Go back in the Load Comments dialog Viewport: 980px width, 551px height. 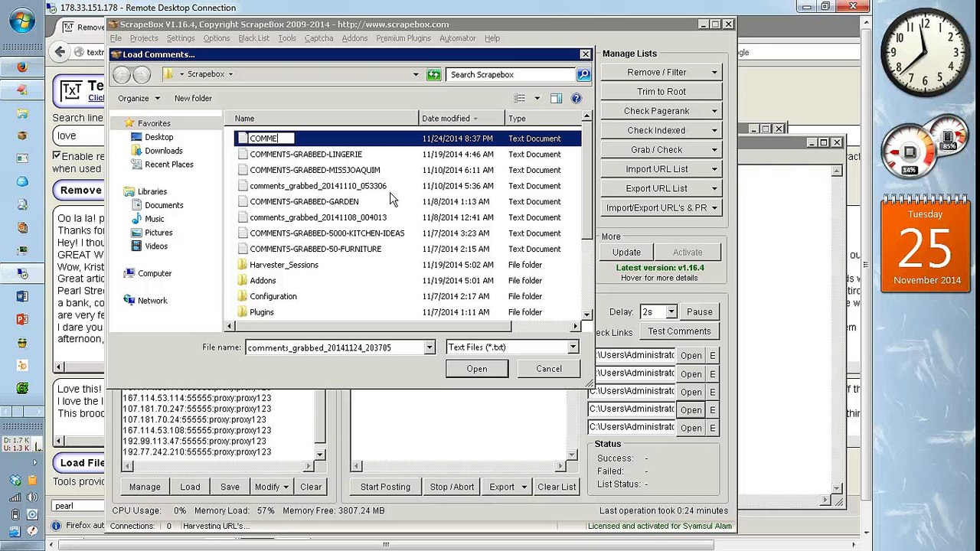click(x=122, y=74)
